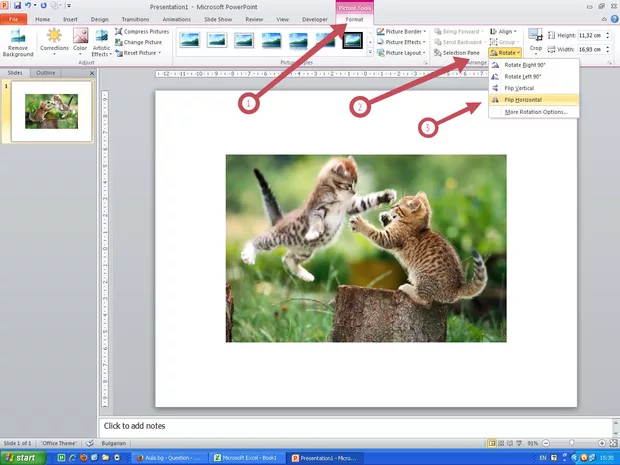Open the Corrections picture adjustments
Viewport: 620px width, 465px height.
pyautogui.click(x=54, y=42)
